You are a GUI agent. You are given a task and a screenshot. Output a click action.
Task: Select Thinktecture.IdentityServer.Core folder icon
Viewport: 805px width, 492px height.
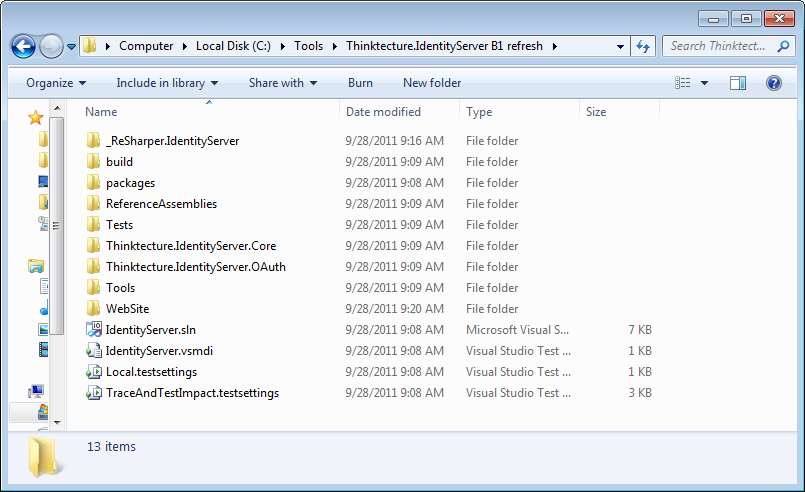[x=93, y=245]
